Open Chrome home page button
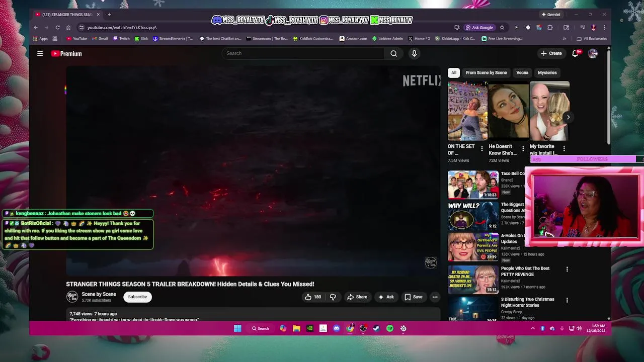This screenshot has height=362, width=644. tap(68, 28)
